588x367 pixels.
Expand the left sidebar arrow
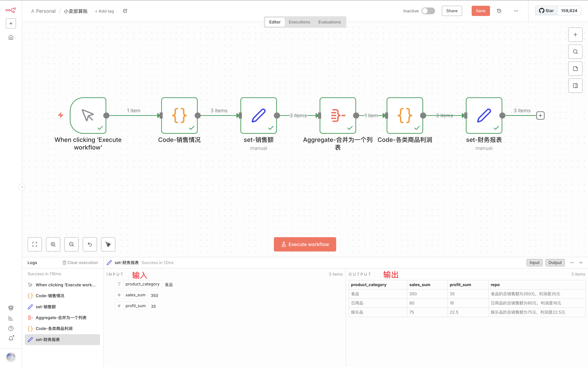tap(22, 187)
